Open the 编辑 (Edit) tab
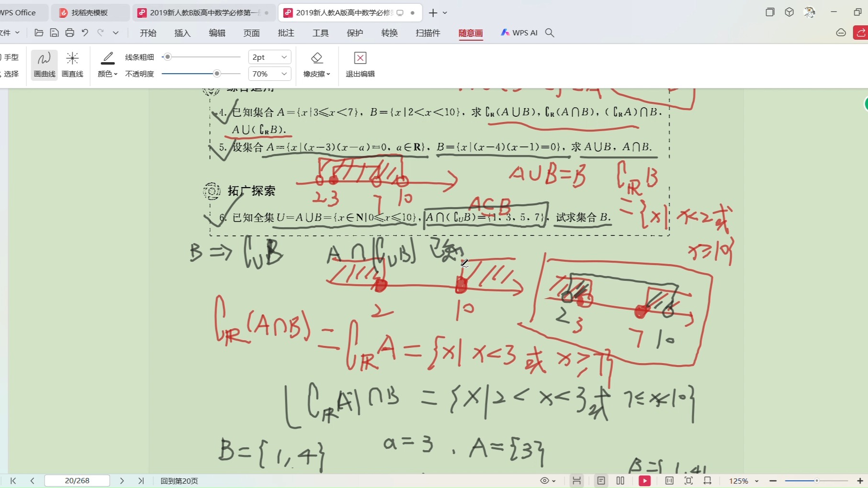This screenshot has height=488, width=868. (x=217, y=33)
